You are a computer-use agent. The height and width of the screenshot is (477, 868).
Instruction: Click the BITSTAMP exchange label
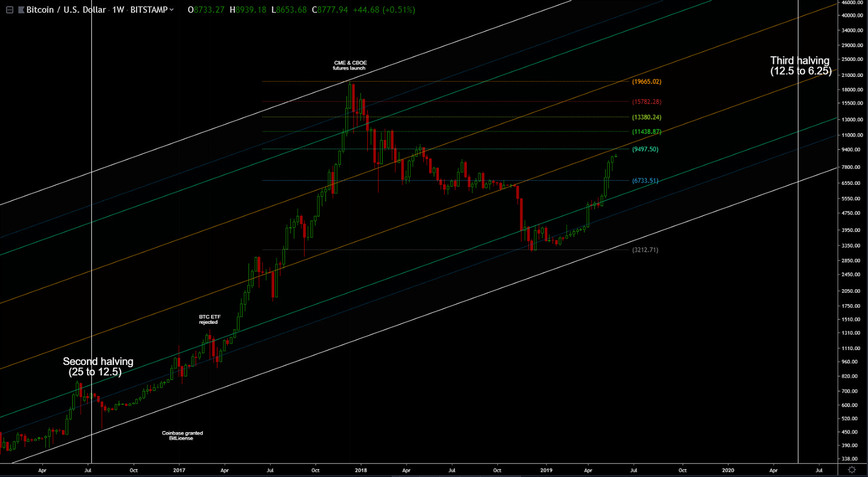click(x=148, y=10)
